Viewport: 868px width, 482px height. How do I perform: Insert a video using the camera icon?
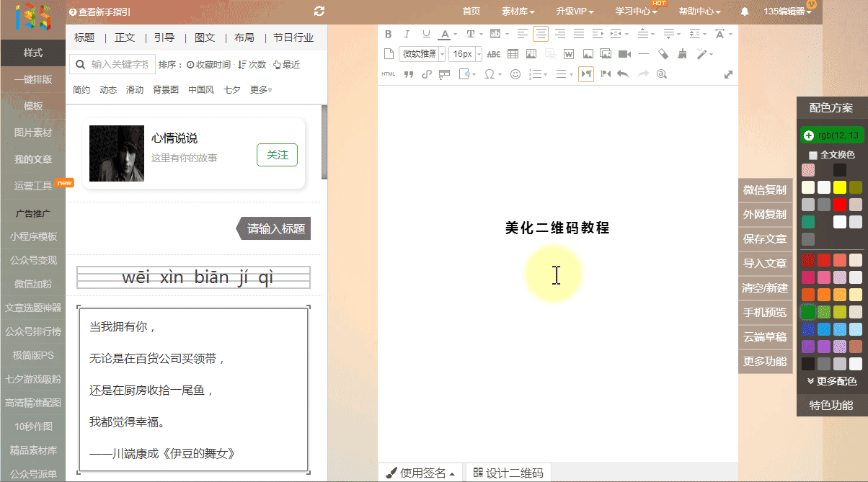point(624,54)
